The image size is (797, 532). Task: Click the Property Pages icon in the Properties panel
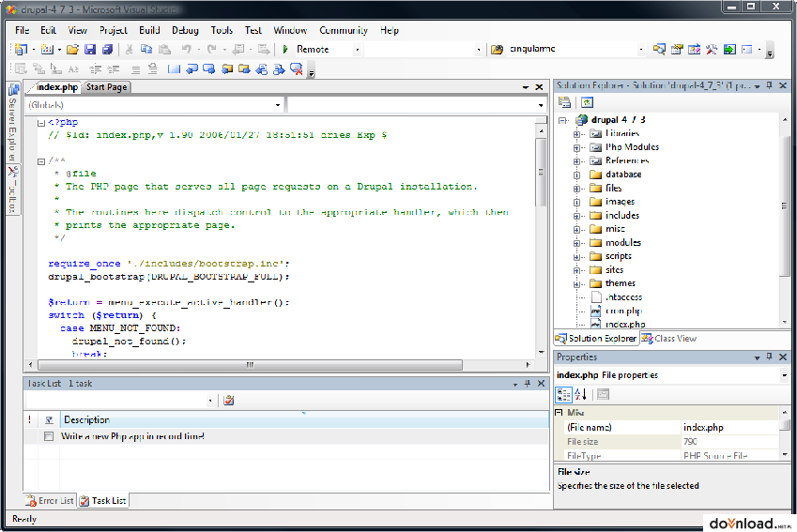[x=603, y=394]
